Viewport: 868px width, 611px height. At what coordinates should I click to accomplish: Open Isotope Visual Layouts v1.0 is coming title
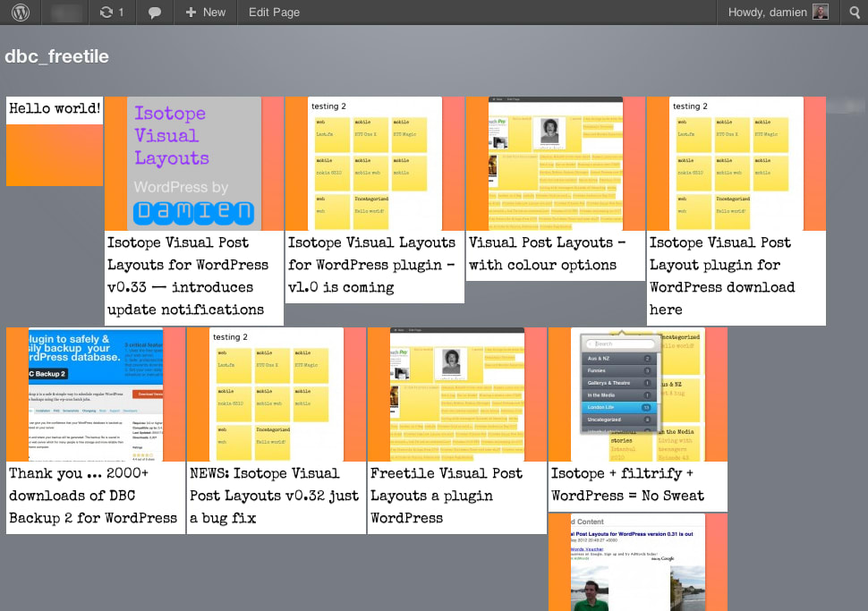coord(371,265)
